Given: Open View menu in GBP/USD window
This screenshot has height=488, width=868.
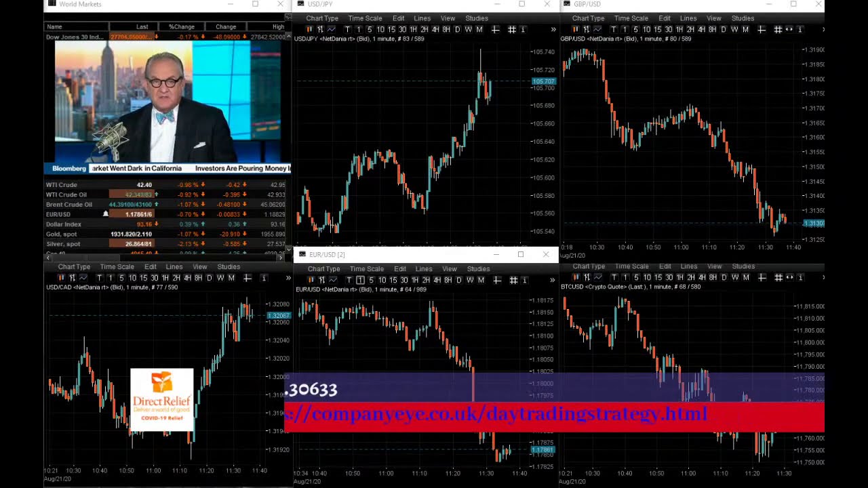Looking at the screenshot, I should point(714,18).
